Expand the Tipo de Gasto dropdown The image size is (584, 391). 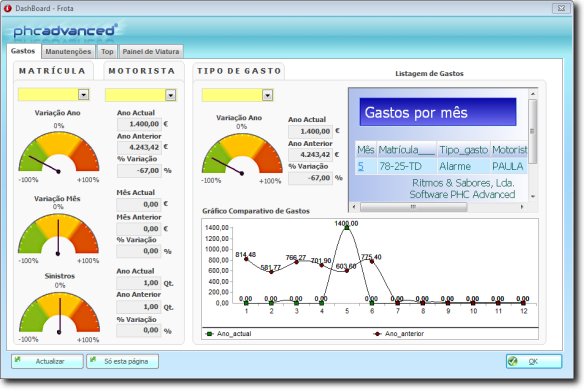pos(267,96)
